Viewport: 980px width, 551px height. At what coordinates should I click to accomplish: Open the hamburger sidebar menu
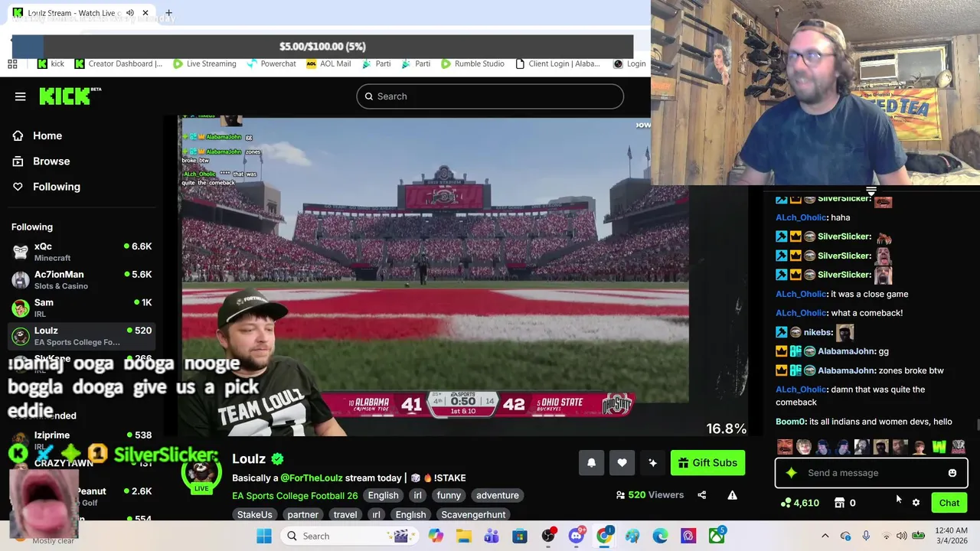21,96
